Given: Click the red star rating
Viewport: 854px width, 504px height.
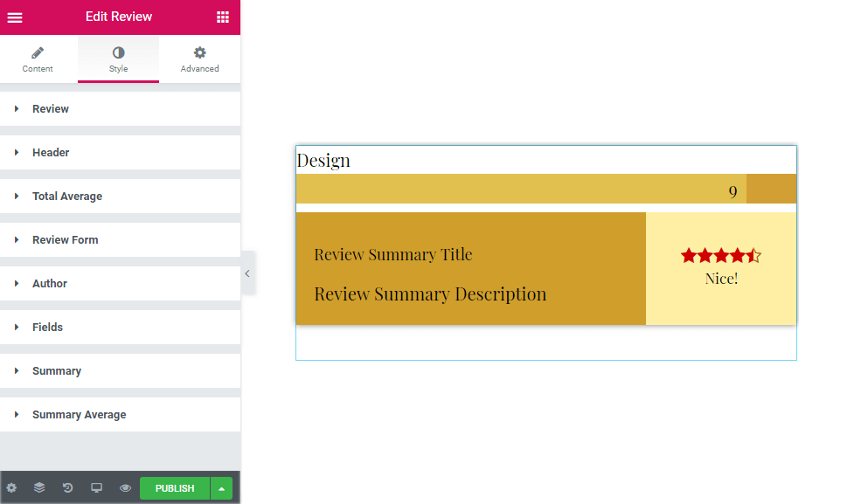Looking at the screenshot, I should click(x=721, y=255).
